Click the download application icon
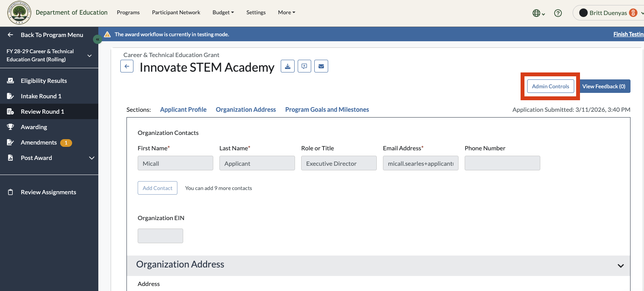Screen dimensions: 644x291 click(288, 66)
